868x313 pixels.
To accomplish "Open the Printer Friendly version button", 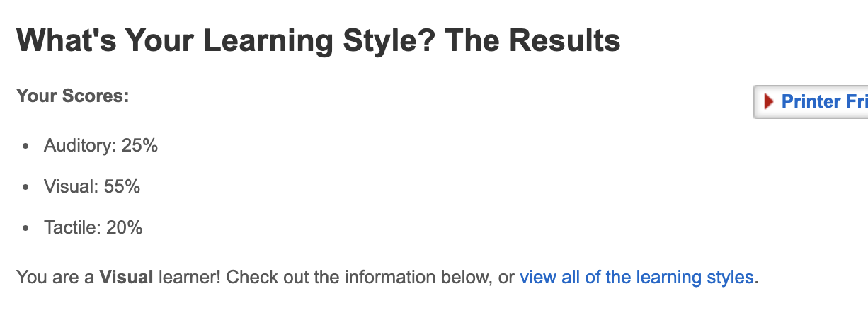I will coord(811,102).
